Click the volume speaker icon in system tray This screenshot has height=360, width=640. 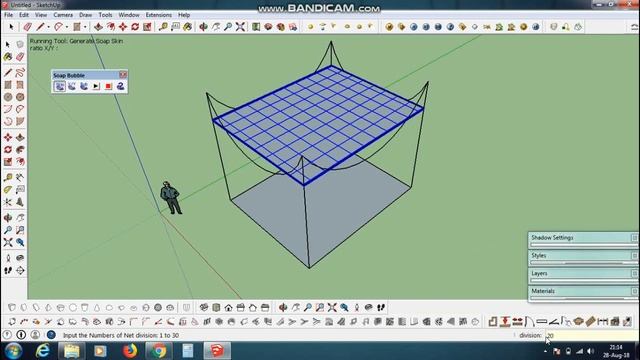click(x=590, y=351)
